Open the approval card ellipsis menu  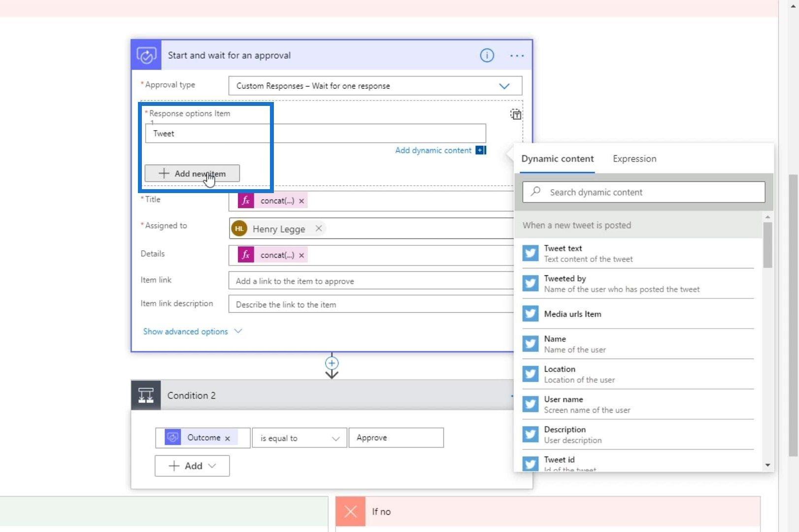pos(517,56)
